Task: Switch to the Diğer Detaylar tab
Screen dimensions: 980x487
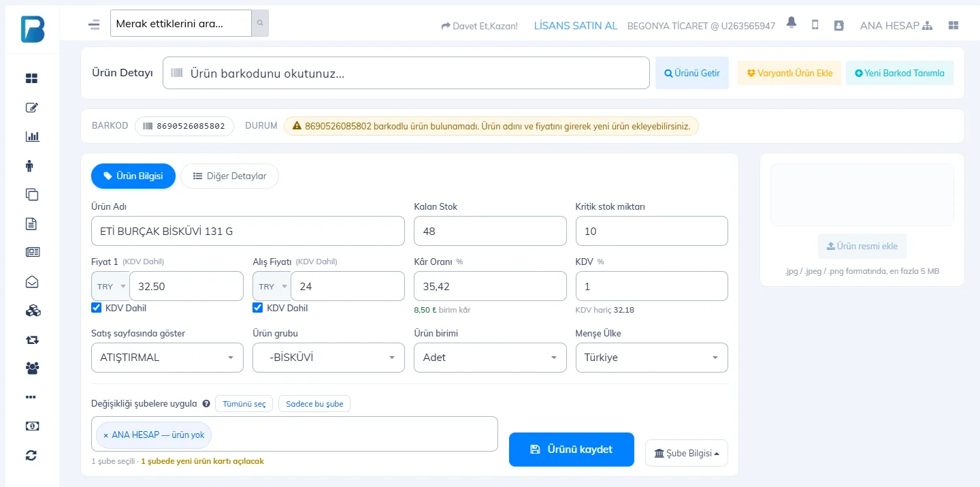Action: (229, 176)
